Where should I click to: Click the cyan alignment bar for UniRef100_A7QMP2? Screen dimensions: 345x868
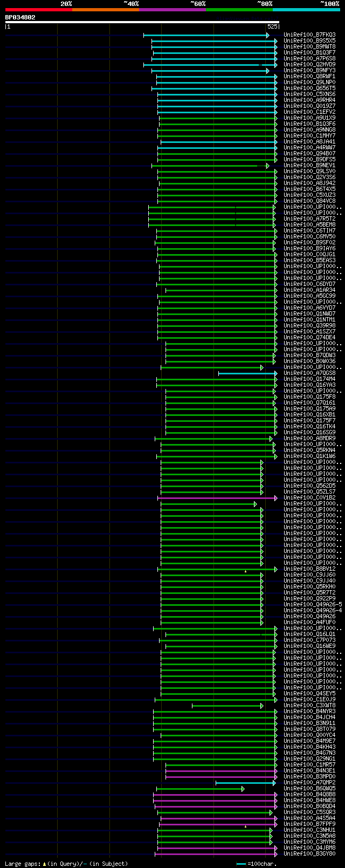coord(245,783)
